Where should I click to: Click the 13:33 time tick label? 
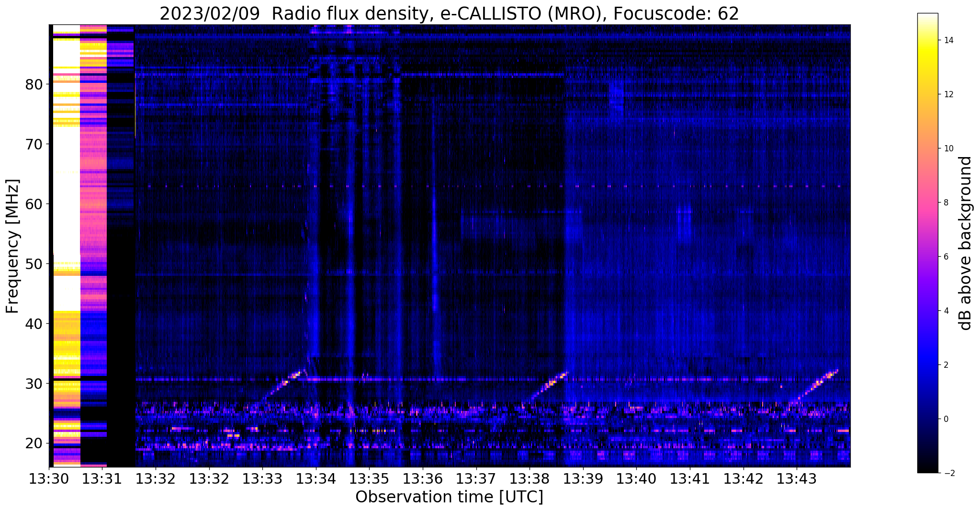pyautogui.click(x=263, y=478)
